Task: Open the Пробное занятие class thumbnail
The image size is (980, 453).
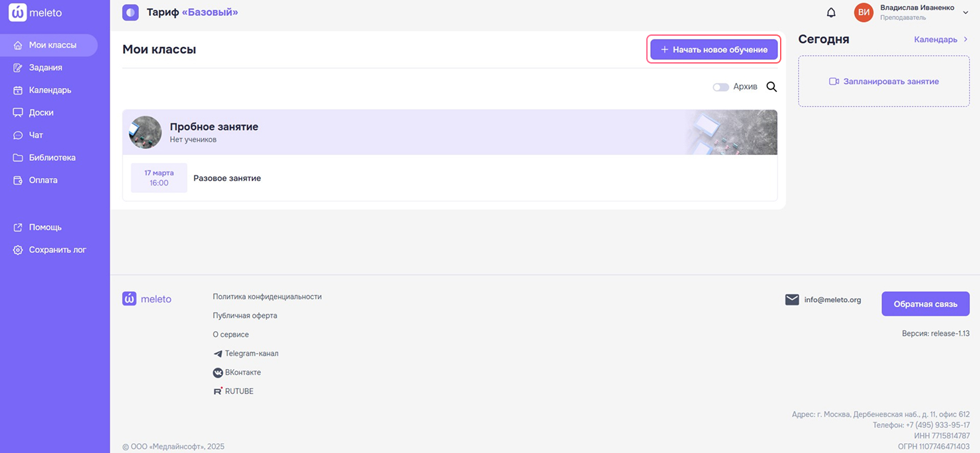Action: 146,132
